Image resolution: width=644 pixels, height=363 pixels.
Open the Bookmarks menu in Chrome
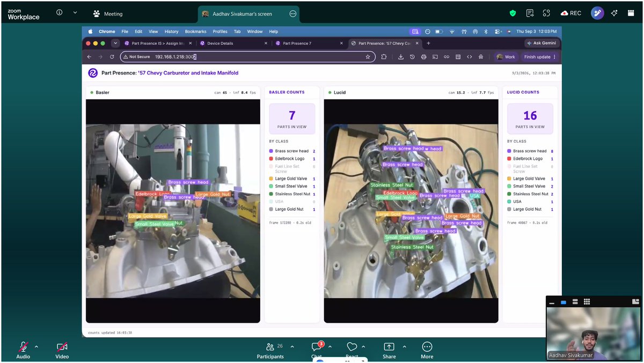pos(195,32)
